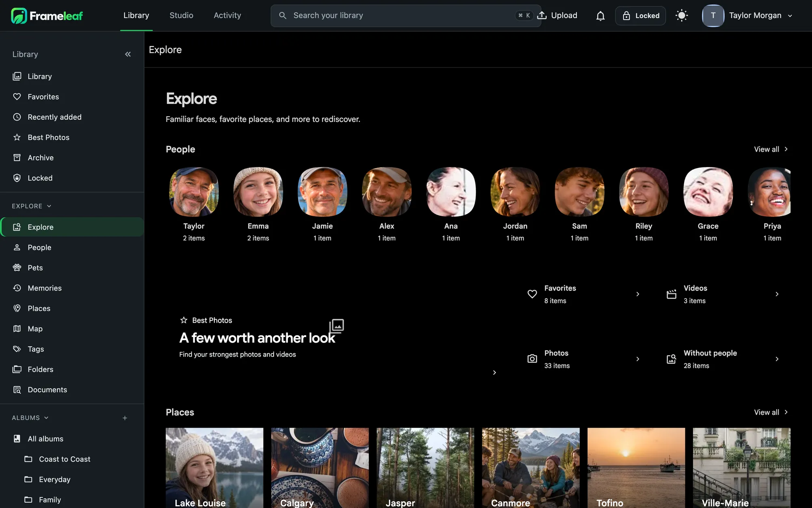Screen dimensions: 812x508
Task: Open Emma's face thumbnail
Action: [x=258, y=192]
